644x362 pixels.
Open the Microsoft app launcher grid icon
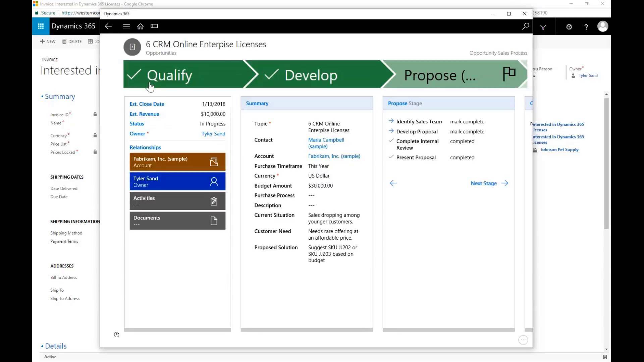click(x=41, y=26)
